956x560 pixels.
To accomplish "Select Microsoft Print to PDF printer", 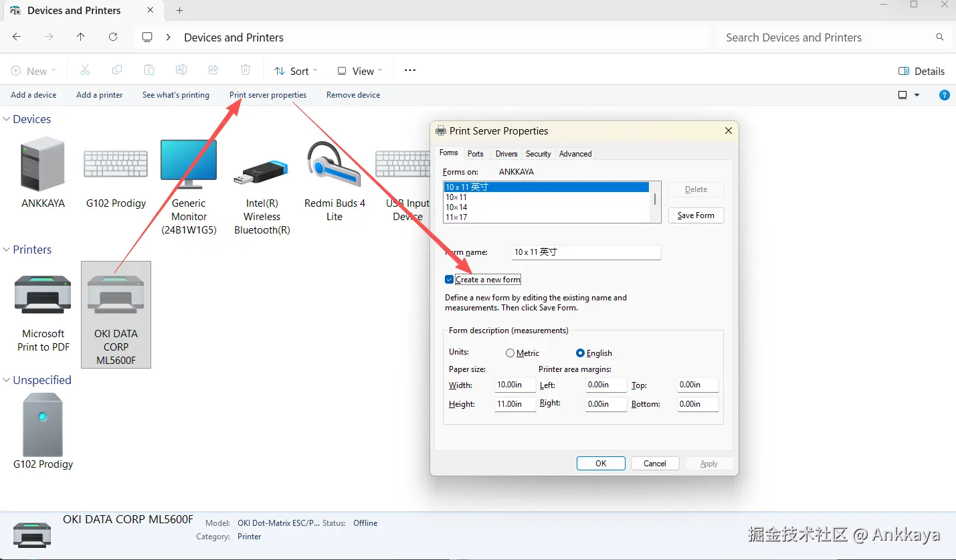I will (x=43, y=294).
